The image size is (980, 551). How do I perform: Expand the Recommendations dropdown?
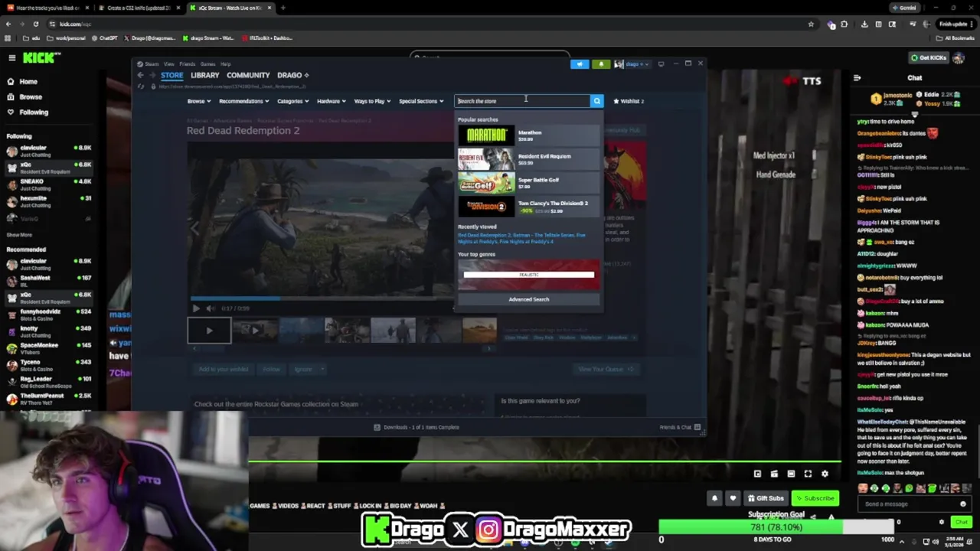[243, 101]
